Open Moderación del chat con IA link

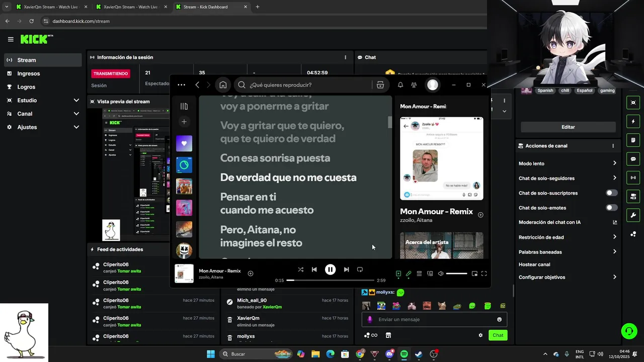[568, 222]
